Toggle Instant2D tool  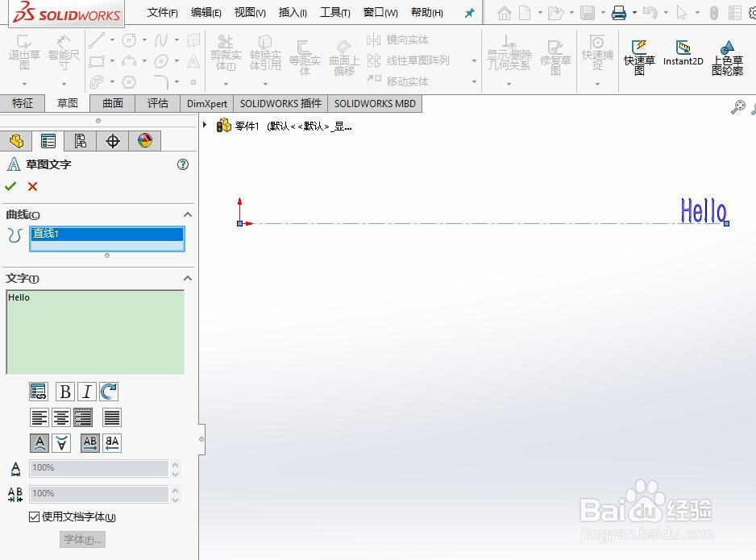click(x=683, y=53)
